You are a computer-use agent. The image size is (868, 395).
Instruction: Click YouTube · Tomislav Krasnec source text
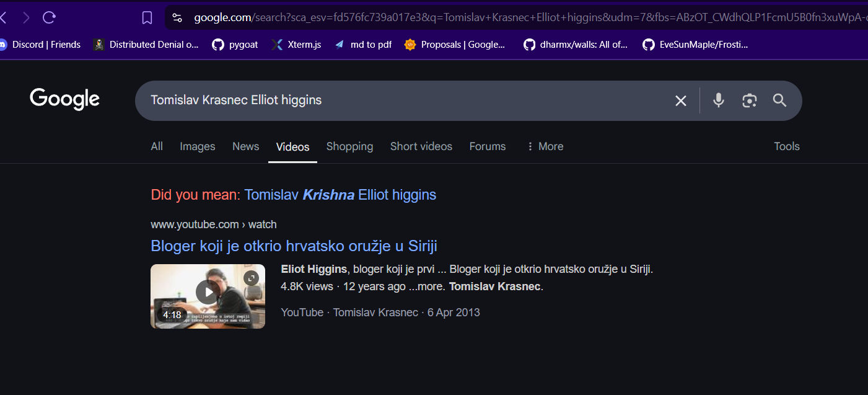coord(349,313)
